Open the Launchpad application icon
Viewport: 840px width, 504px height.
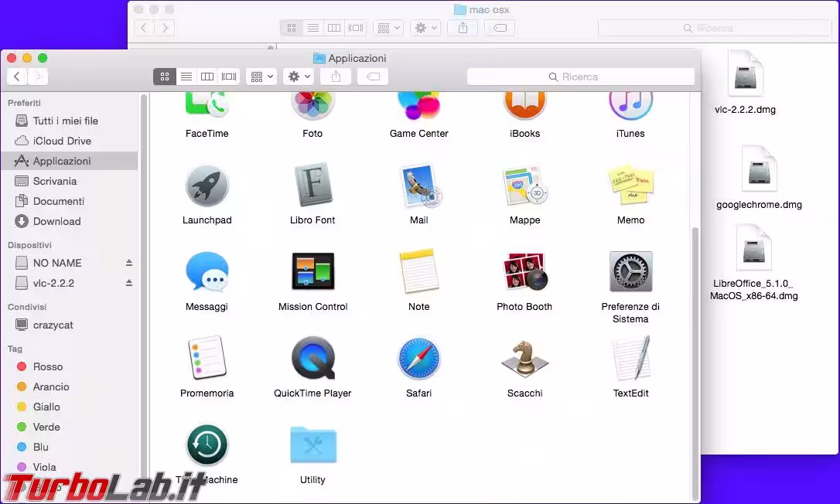[x=207, y=187]
